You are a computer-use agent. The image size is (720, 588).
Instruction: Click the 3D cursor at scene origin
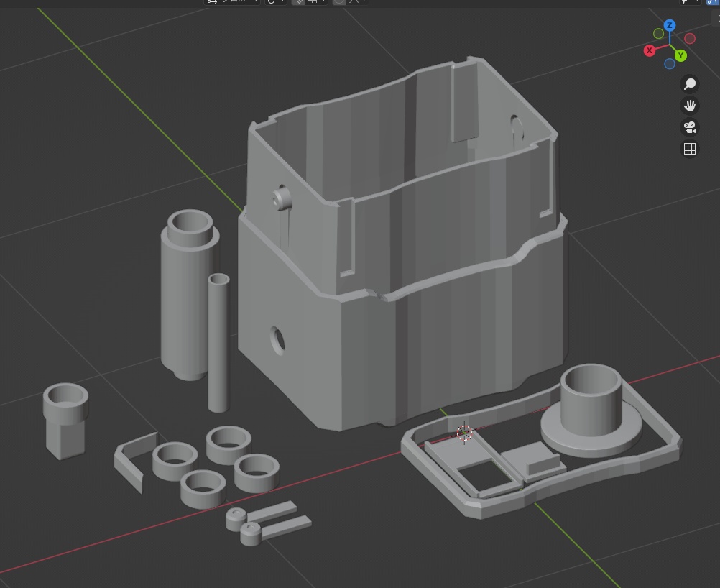[x=464, y=431]
